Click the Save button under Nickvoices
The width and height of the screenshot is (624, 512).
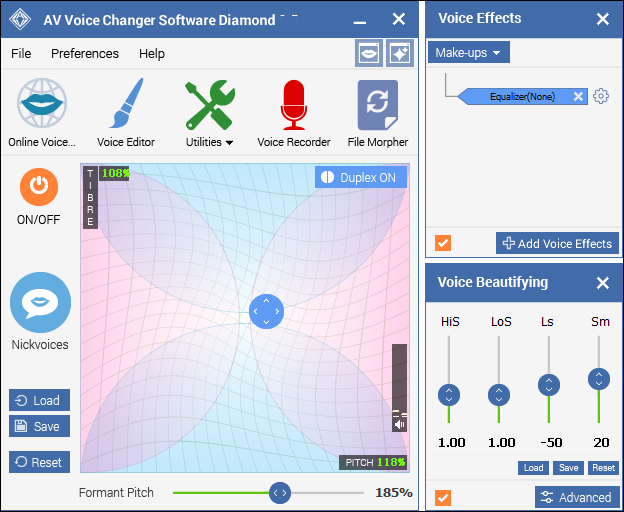[x=39, y=426]
